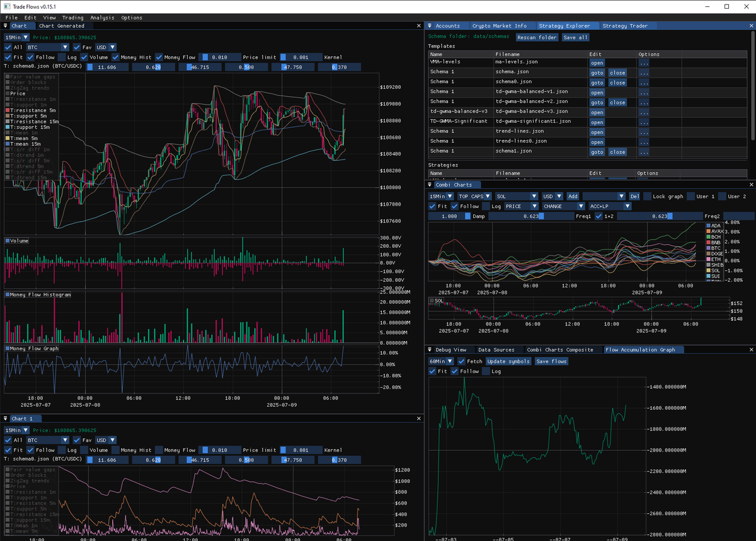Viewport: 756px width, 541px height.
Task: Open the Trading menu
Action: [x=73, y=18]
